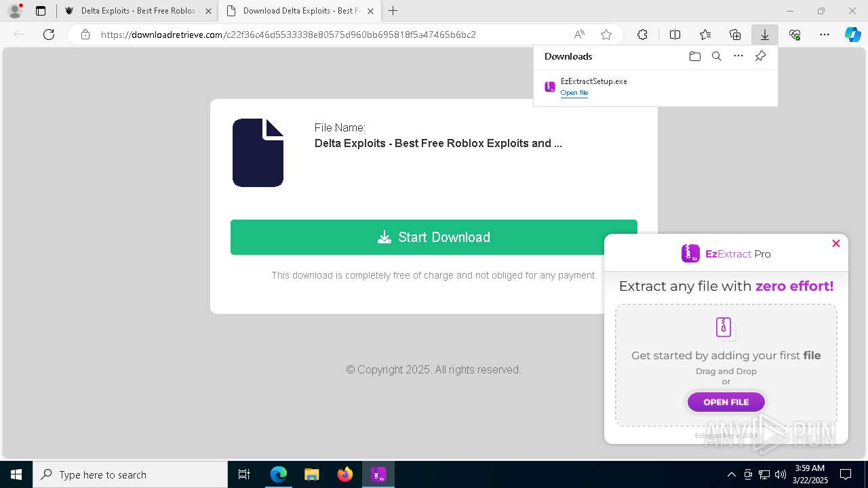868x488 pixels.
Task: Open the taskbar clock and date
Action: point(810,474)
